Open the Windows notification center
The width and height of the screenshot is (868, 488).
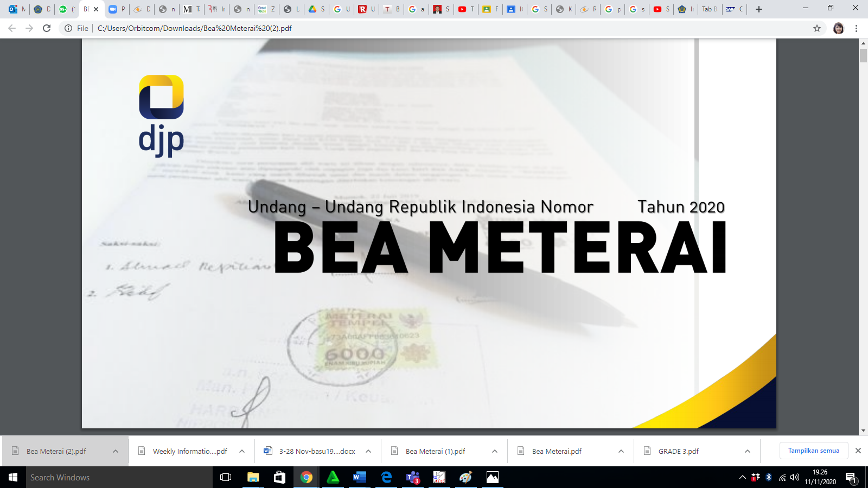851,477
